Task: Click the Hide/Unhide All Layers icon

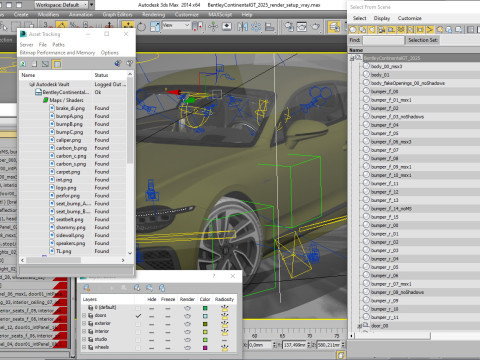Action: point(149,287)
